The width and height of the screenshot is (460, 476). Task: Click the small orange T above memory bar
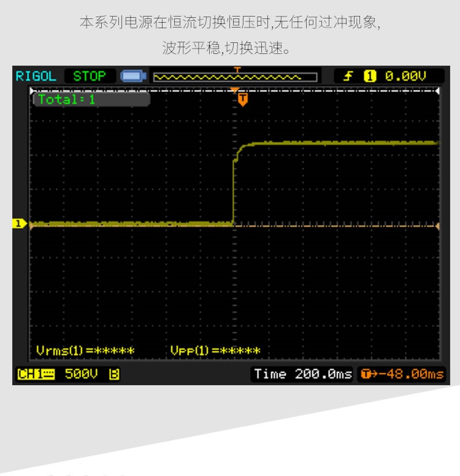[x=237, y=70]
